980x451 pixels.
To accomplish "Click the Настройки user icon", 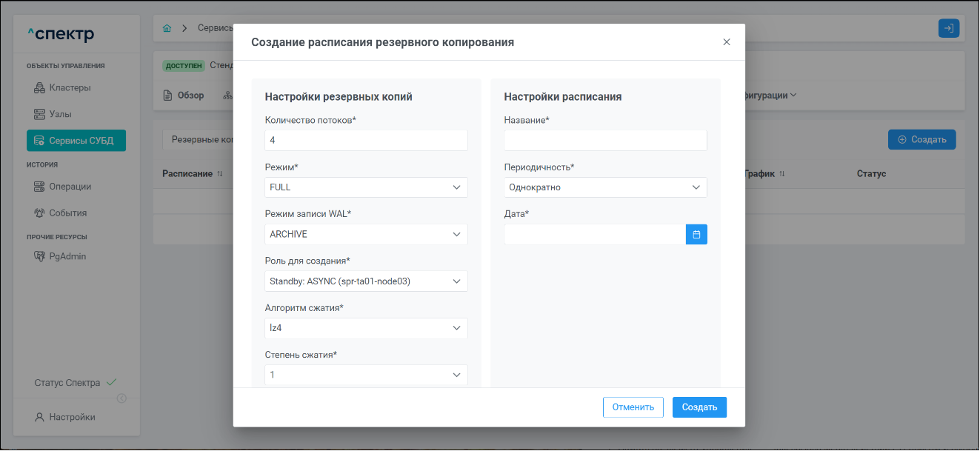I will (39, 418).
